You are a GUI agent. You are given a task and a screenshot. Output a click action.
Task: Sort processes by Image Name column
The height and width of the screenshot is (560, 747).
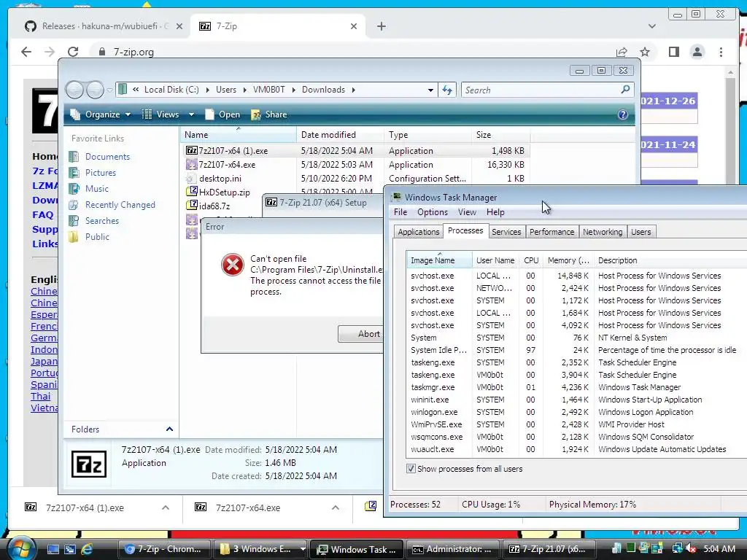(x=439, y=260)
